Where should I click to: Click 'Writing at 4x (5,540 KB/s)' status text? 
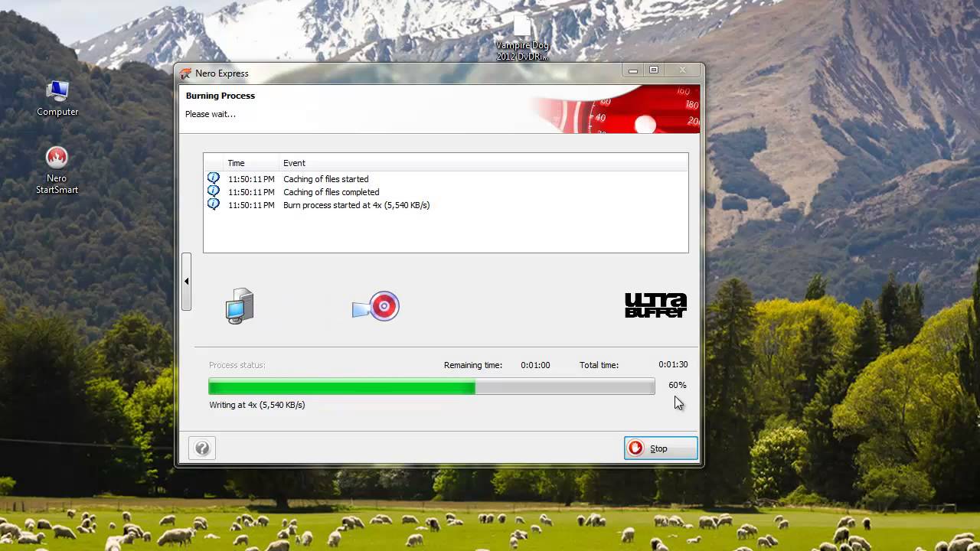256,405
